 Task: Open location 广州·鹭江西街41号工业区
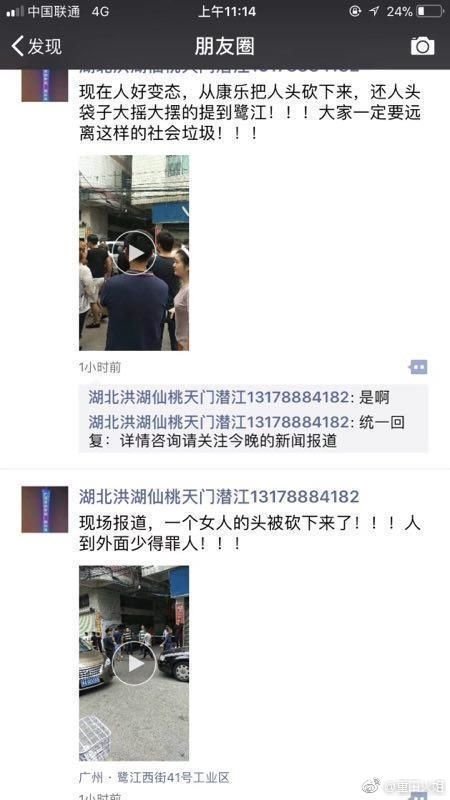(155, 778)
